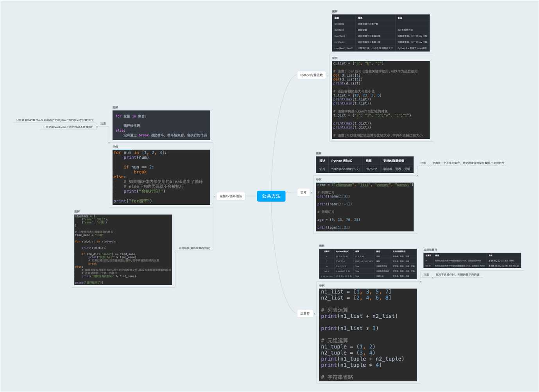Collapse the 运算符 branch
Screen dimensions: 539x392
coord(315,313)
